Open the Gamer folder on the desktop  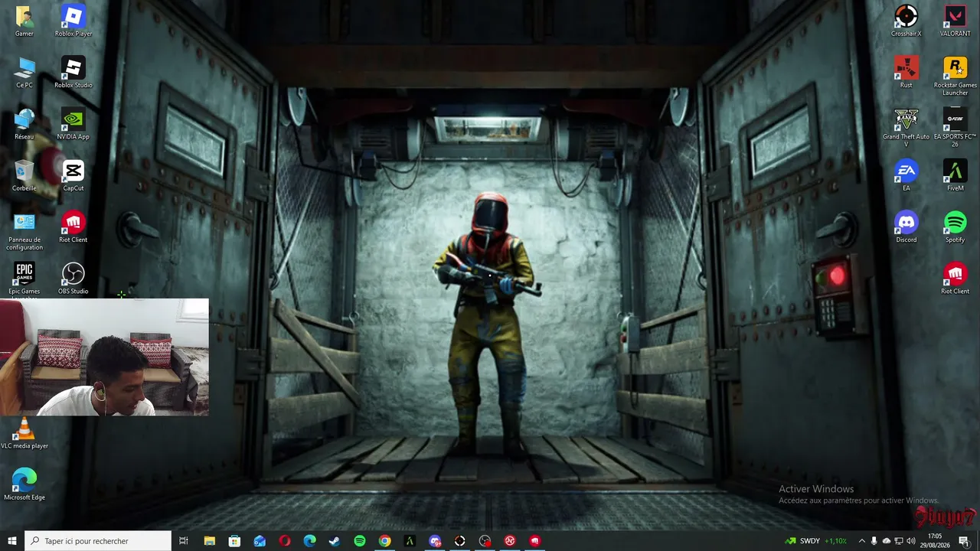pyautogui.click(x=24, y=21)
